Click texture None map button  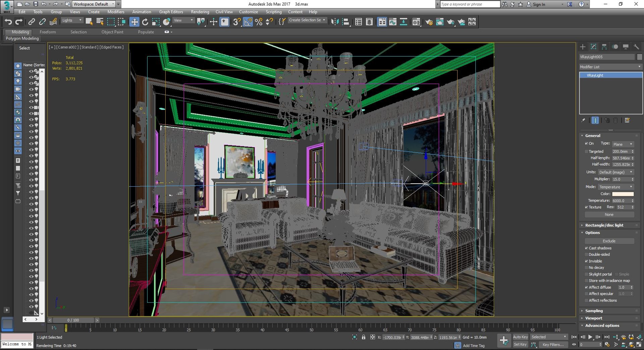click(x=609, y=215)
